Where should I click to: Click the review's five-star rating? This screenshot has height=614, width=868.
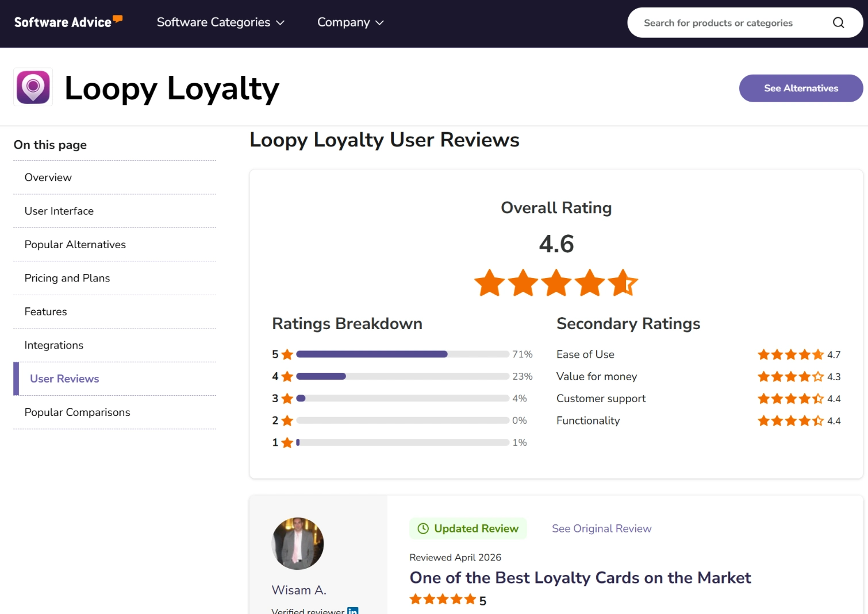(x=443, y=600)
